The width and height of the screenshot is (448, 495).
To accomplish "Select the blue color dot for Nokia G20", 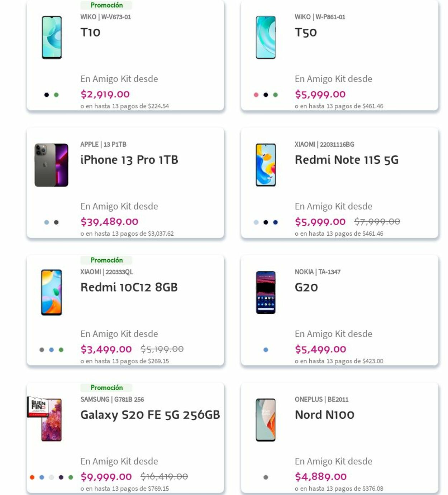I will (266, 350).
